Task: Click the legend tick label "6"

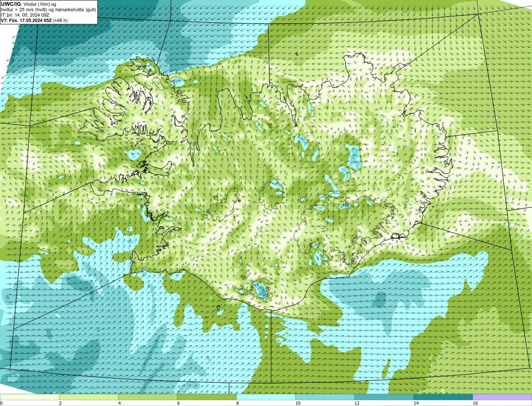Action: coord(178,403)
